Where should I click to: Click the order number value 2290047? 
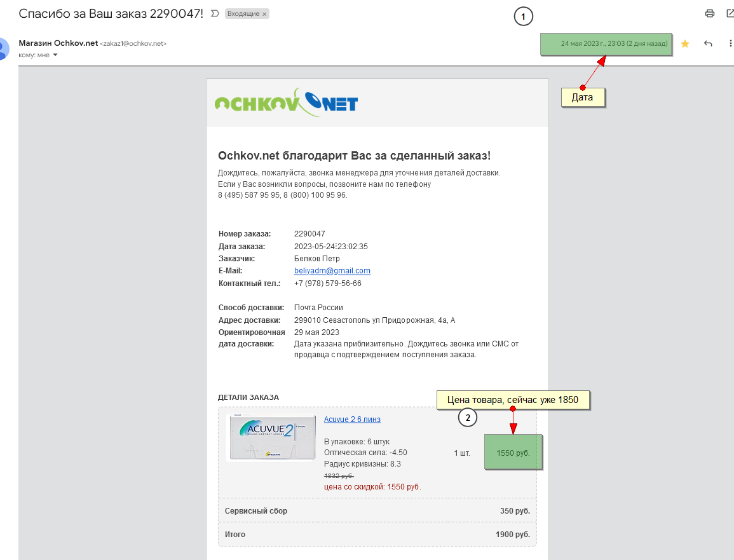coord(309,234)
